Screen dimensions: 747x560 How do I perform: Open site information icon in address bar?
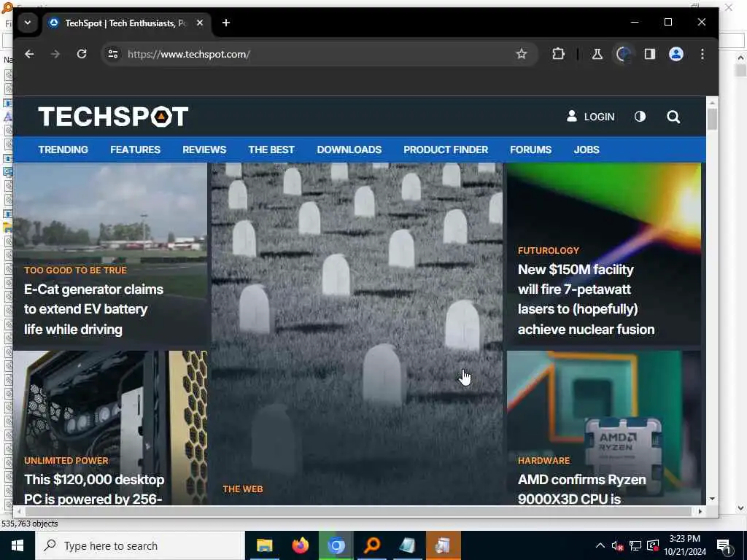(113, 54)
